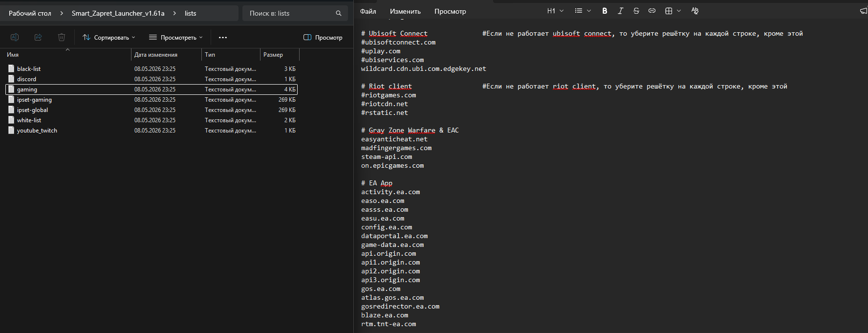The height and width of the screenshot is (333, 868).
Task: Select the gaming file icon
Action: pyautogui.click(x=11, y=89)
